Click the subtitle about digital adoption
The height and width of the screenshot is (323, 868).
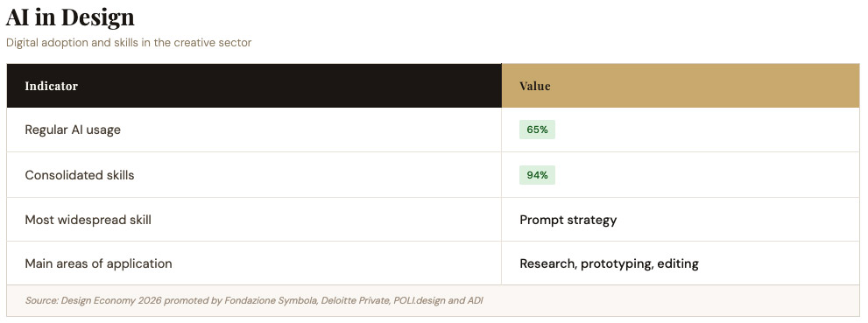[129, 43]
